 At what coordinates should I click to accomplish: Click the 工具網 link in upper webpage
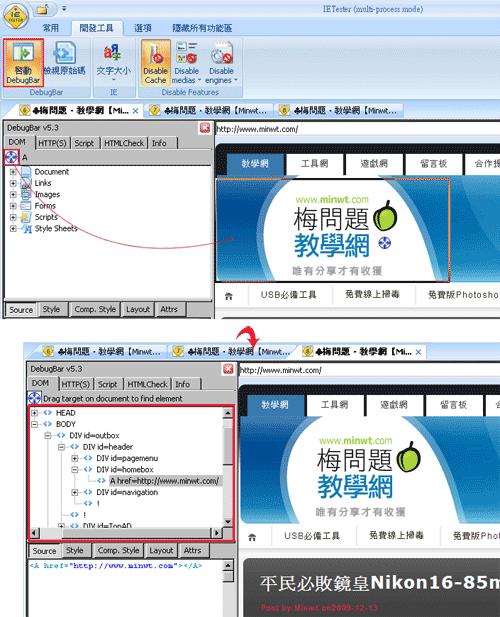coord(315,164)
